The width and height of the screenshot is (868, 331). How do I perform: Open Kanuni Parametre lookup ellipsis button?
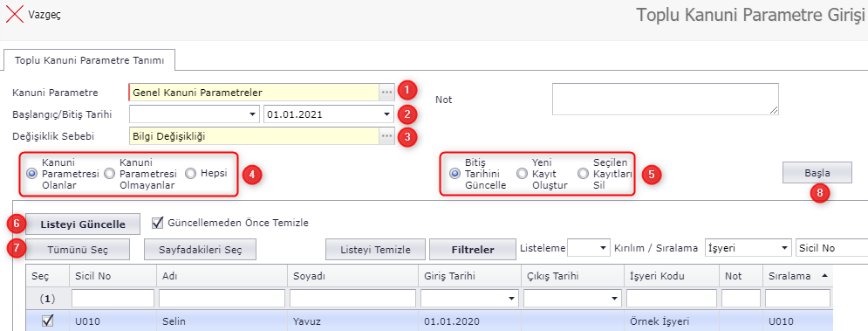pyautogui.click(x=386, y=92)
